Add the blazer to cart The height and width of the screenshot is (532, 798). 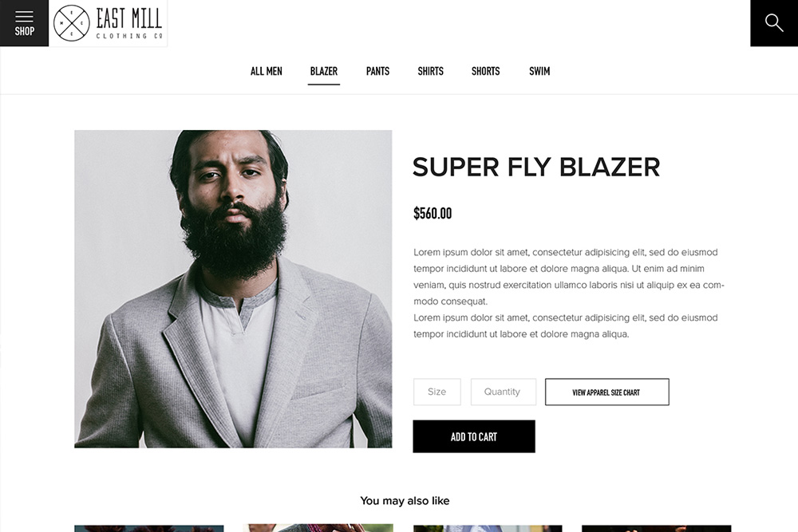[x=474, y=436]
